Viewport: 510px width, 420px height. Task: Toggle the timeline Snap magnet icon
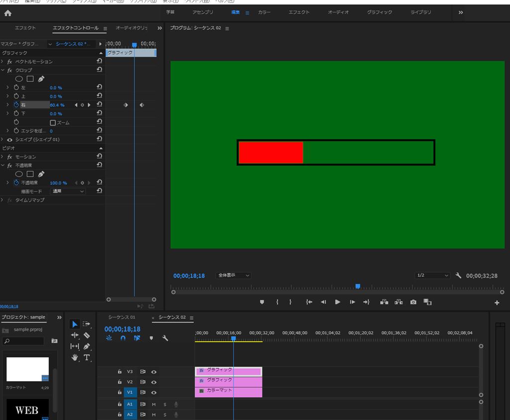[123, 338]
